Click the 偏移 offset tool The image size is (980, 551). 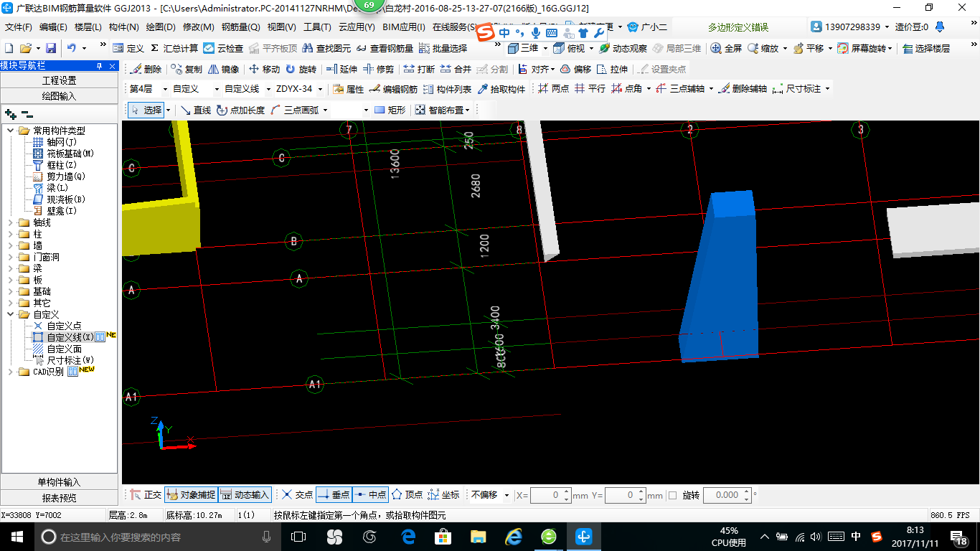click(x=575, y=70)
